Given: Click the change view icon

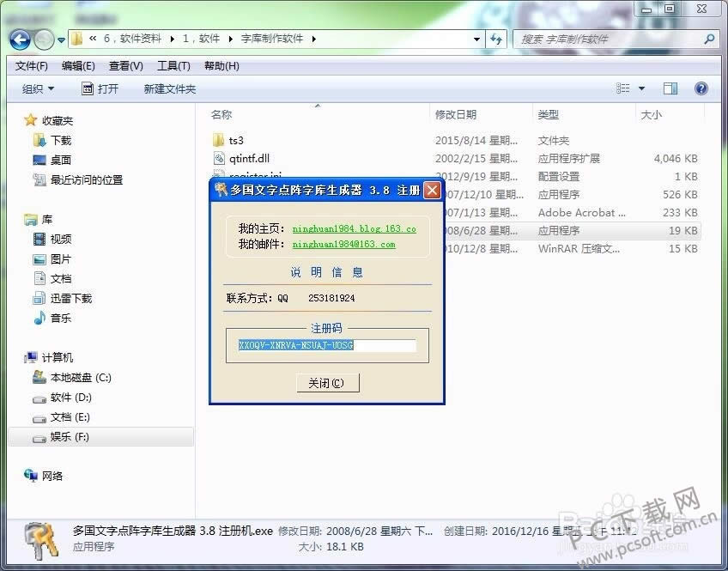Looking at the screenshot, I should pos(623,88).
